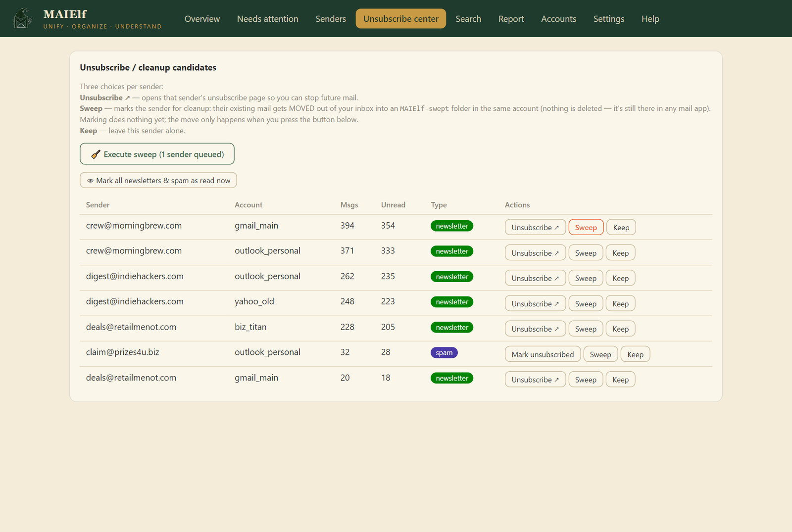The width and height of the screenshot is (792, 532).
Task: Click the Msgs column header
Action: pos(349,205)
